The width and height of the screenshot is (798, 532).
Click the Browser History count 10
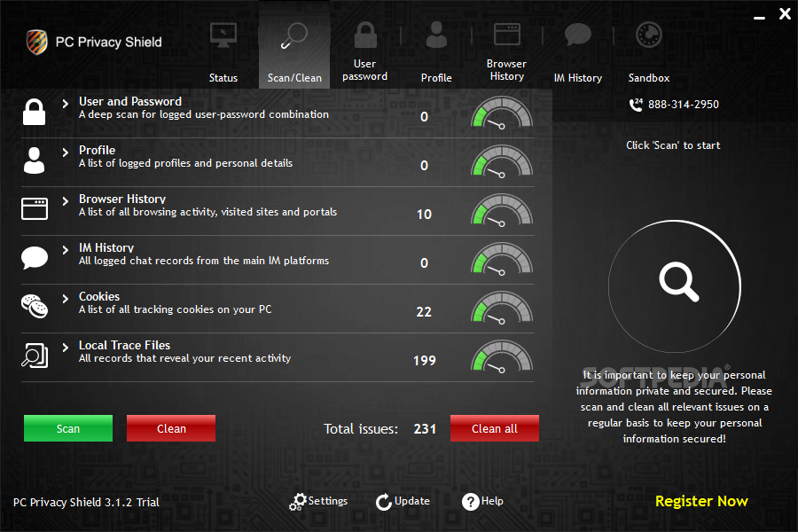(x=424, y=215)
